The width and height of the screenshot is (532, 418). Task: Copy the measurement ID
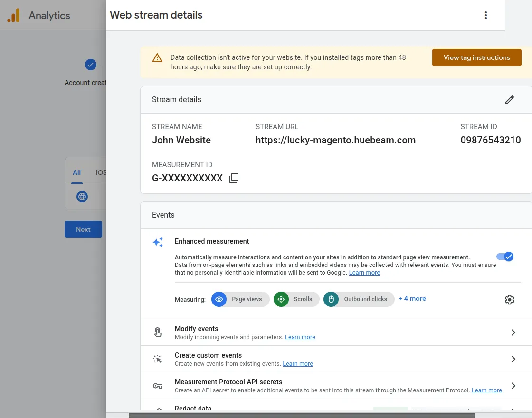[234, 178]
